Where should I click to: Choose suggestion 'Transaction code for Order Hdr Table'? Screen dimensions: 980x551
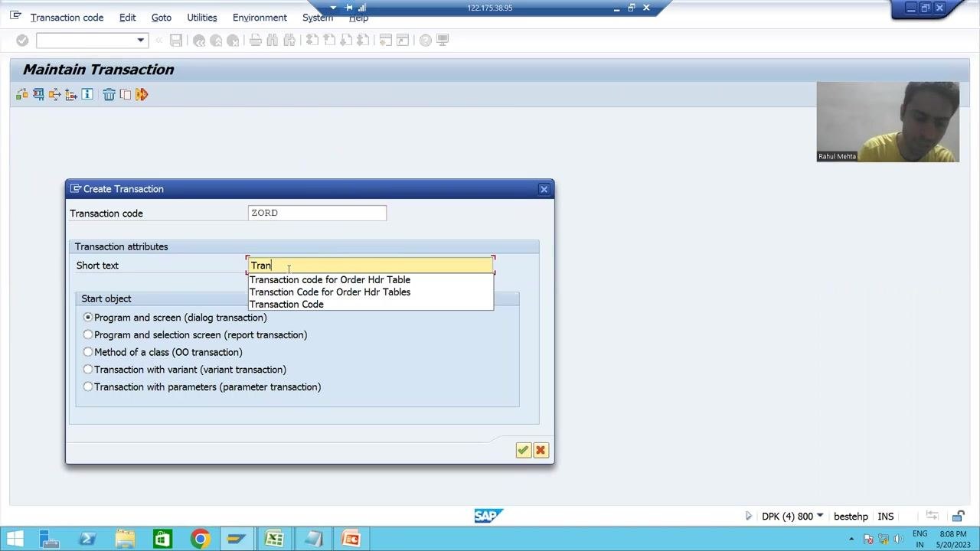(330, 280)
